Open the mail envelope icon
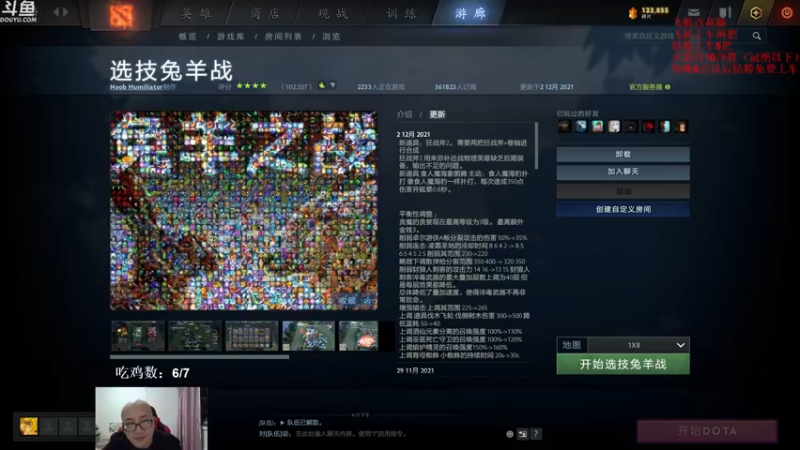The height and width of the screenshot is (450, 800). tap(693, 13)
